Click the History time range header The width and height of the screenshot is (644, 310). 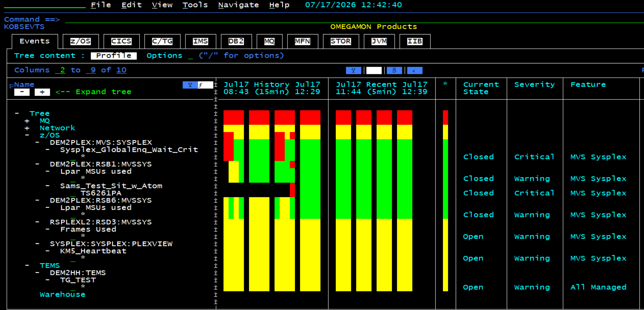272,88
